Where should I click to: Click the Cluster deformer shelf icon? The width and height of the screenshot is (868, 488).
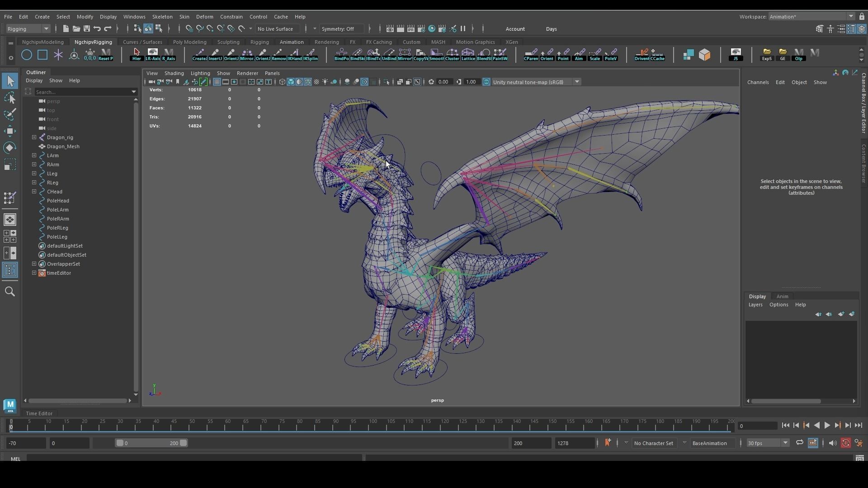coord(452,55)
